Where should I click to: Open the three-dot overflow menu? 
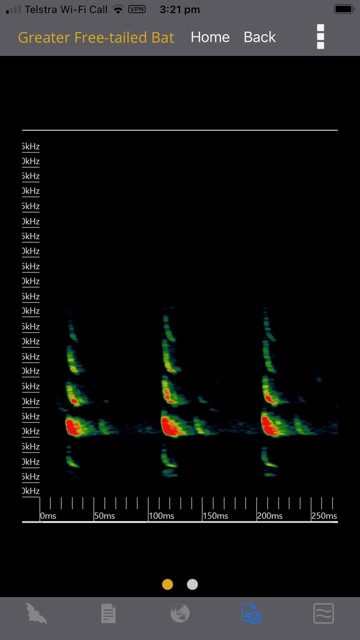320,37
